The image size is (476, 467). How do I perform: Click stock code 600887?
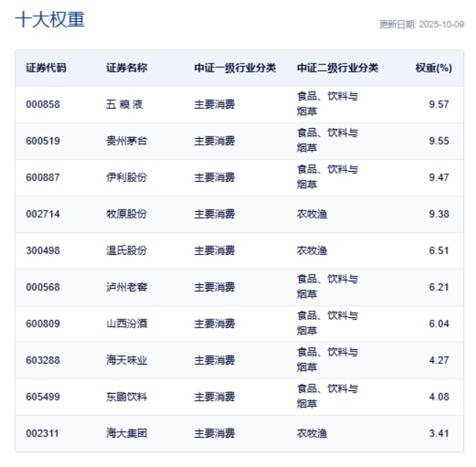coord(43,178)
